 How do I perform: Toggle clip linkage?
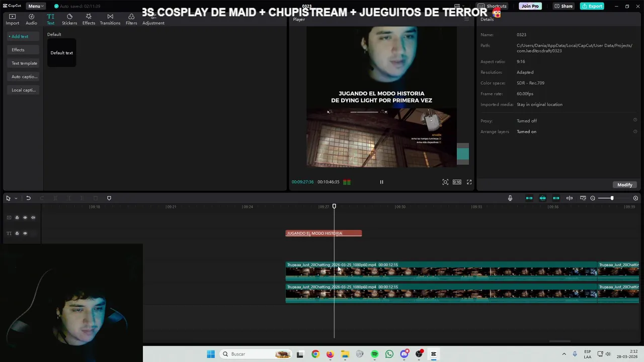[556, 198]
